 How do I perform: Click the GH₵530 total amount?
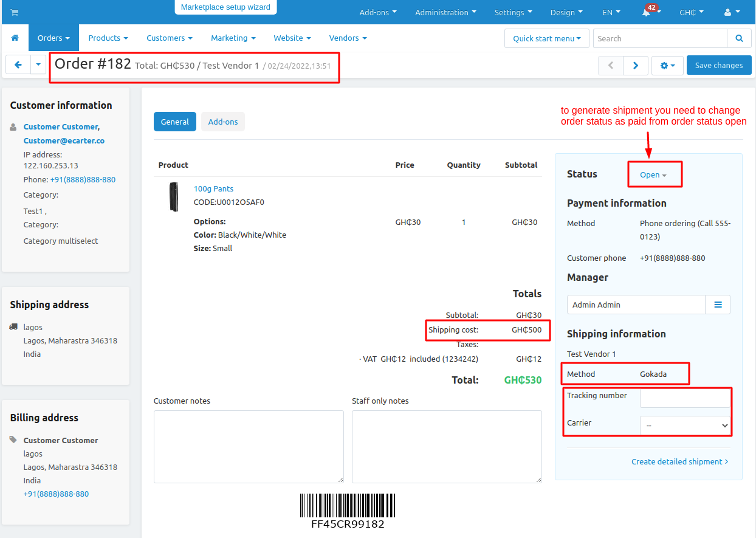pyautogui.click(x=523, y=380)
